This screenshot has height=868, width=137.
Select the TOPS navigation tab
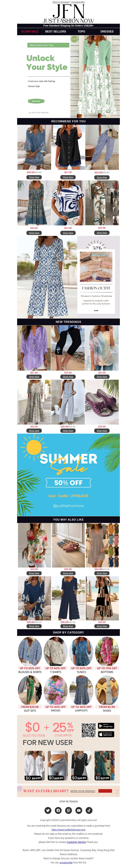[x=81, y=31]
